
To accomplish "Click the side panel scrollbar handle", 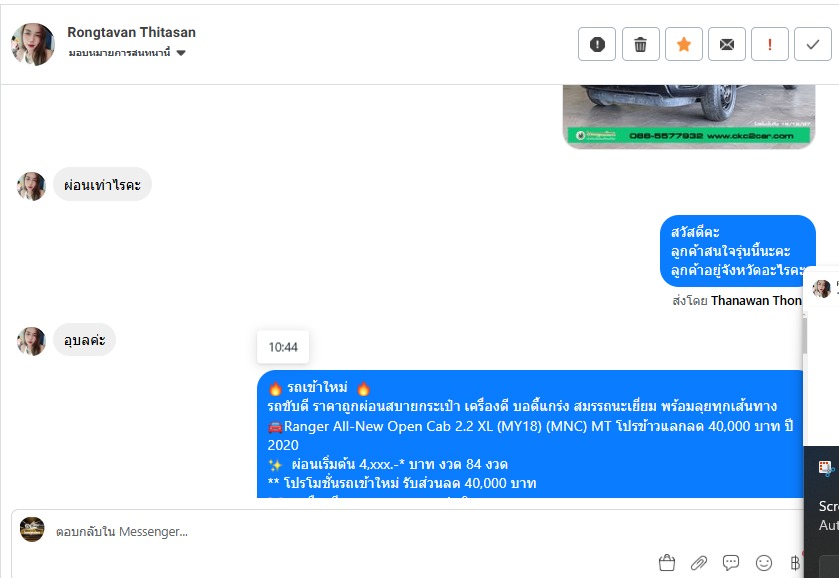I will [x=804, y=334].
